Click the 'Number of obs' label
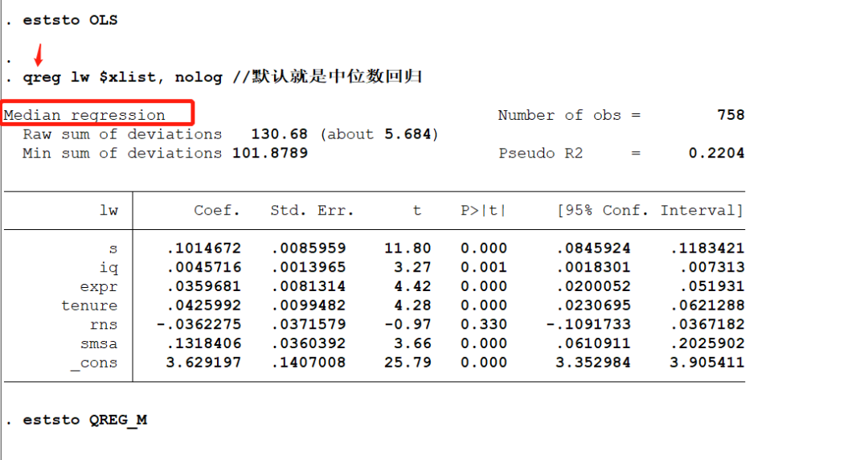This screenshot has height=460, width=868. [x=559, y=115]
